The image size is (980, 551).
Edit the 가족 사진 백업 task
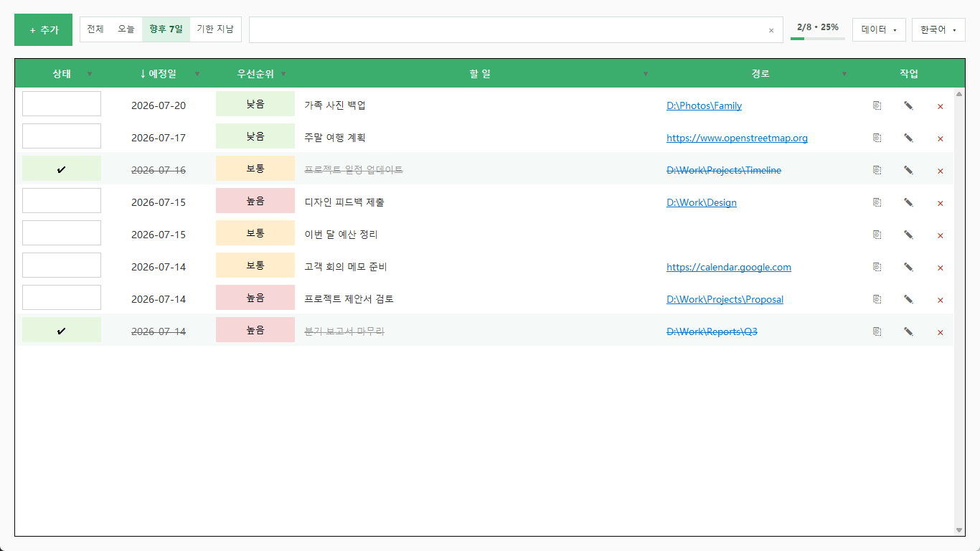[x=908, y=105]
